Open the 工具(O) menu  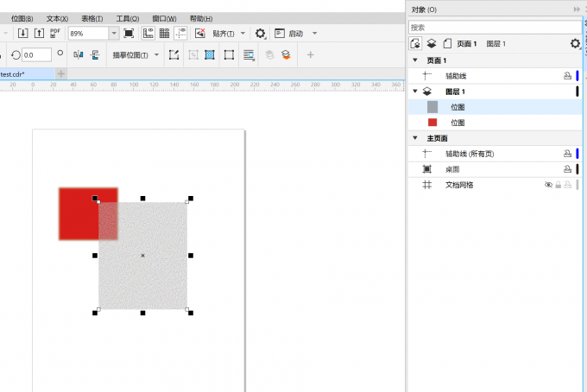tap(128, 19)
